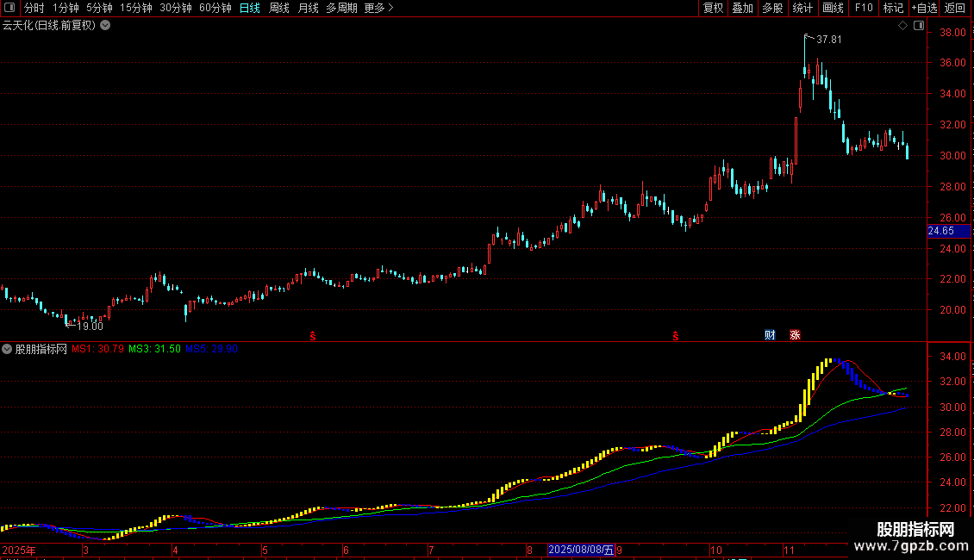Open the 多周期 multi-period view

coord(341,8)
